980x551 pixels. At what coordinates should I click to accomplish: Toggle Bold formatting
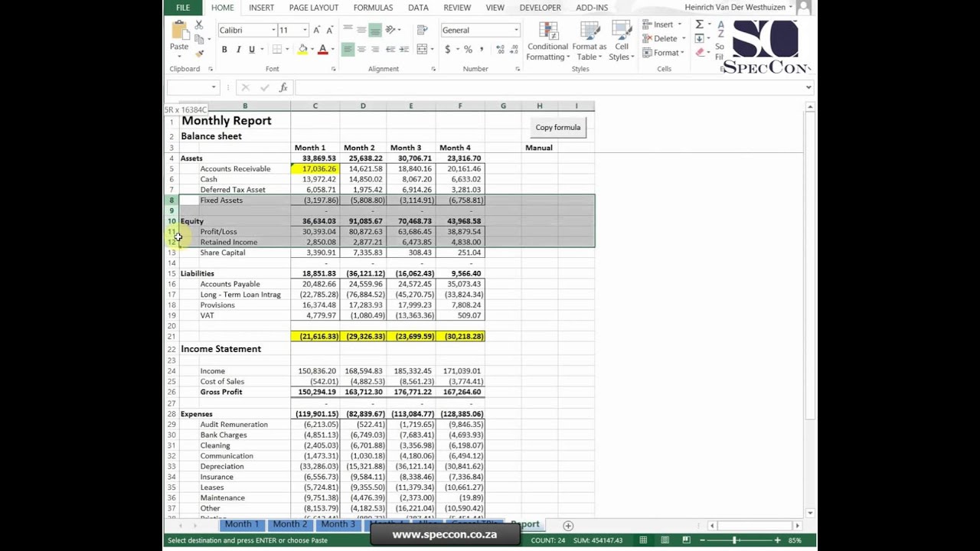point(224,50)
